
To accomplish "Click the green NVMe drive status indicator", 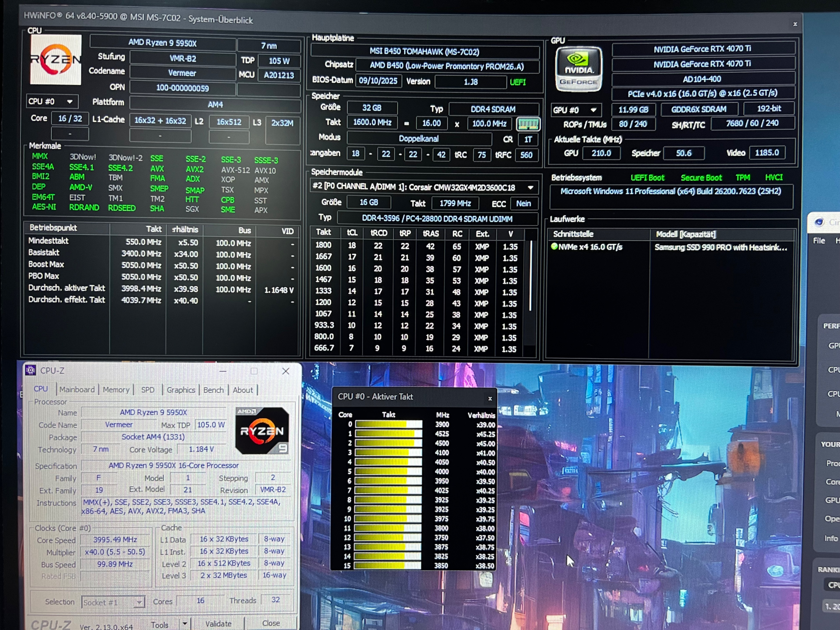I will click(554, 247).
